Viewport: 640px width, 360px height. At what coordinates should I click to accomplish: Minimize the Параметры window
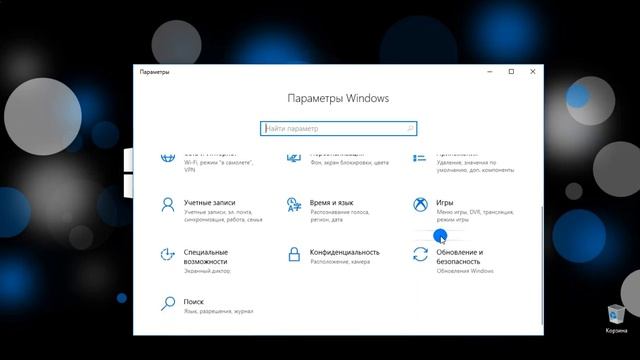click(490, 71)
